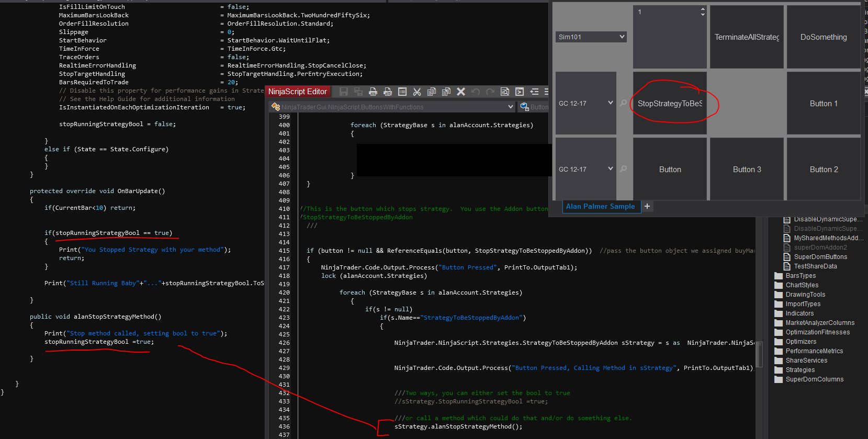Open the Sim101 account dropdown
868x439 pixels.
coord(591,37)
